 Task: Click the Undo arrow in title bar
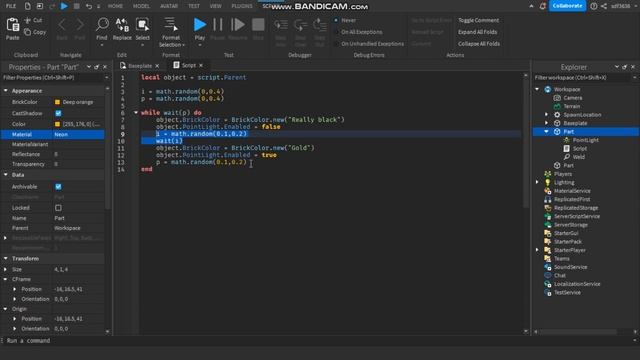click(x=89, y=6)
